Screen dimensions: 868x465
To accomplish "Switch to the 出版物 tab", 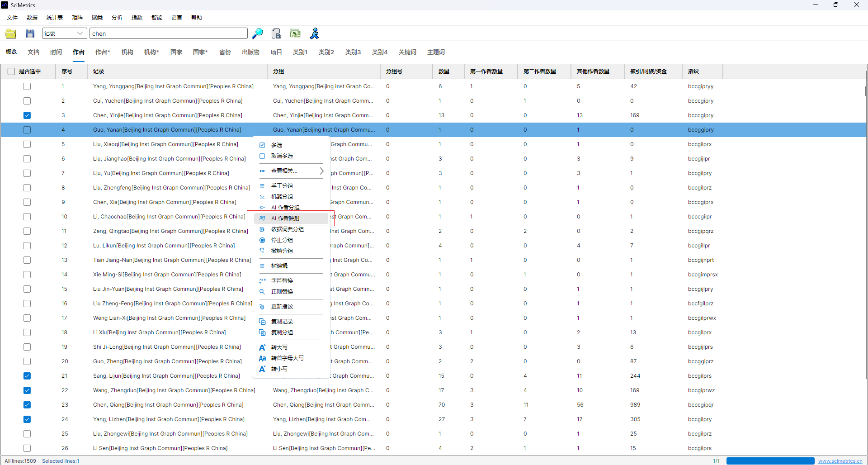I will click(x=250, y=52).
